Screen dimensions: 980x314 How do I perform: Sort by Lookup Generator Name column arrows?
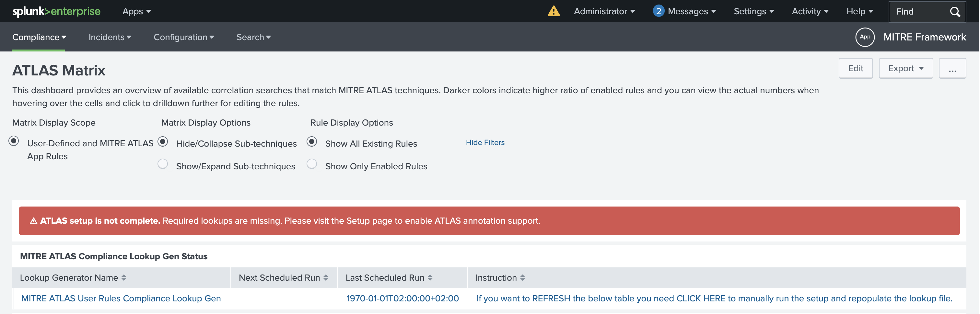coord(124,278)
